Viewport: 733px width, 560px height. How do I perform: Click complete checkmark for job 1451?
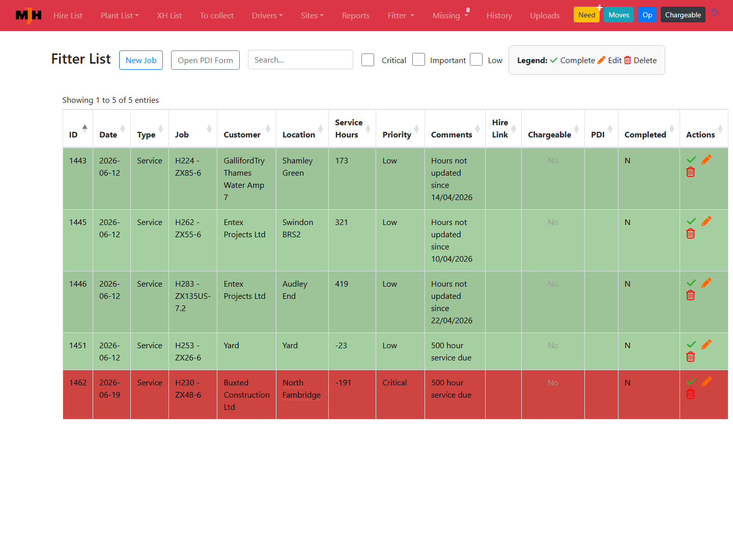(x=691, y=345)
